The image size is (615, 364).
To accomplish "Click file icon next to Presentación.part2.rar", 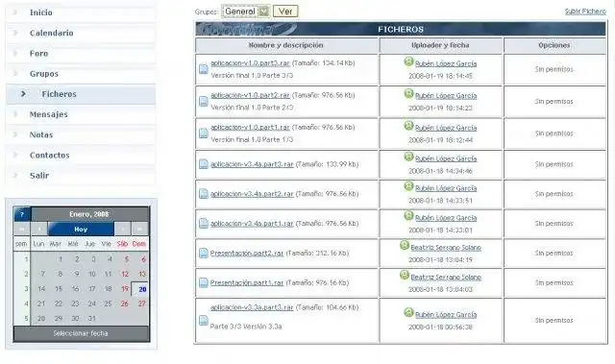I will click(x=203, y=254).
